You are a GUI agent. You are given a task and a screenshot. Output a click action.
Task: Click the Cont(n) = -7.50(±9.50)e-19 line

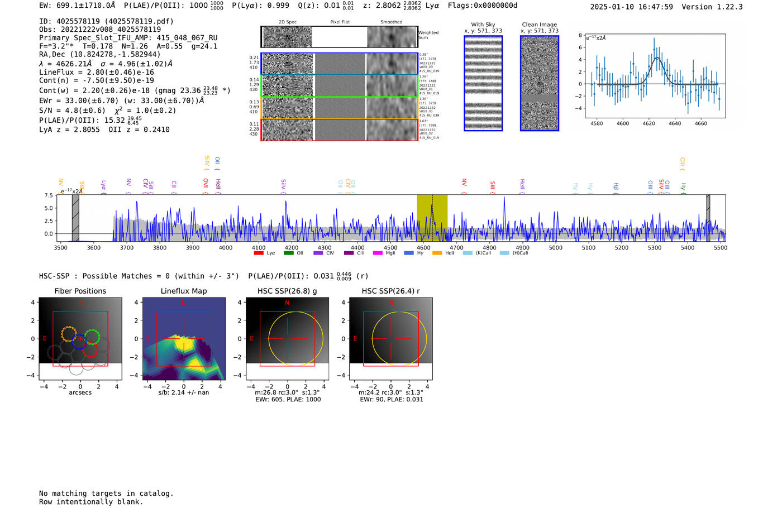[x=97, y=80]
